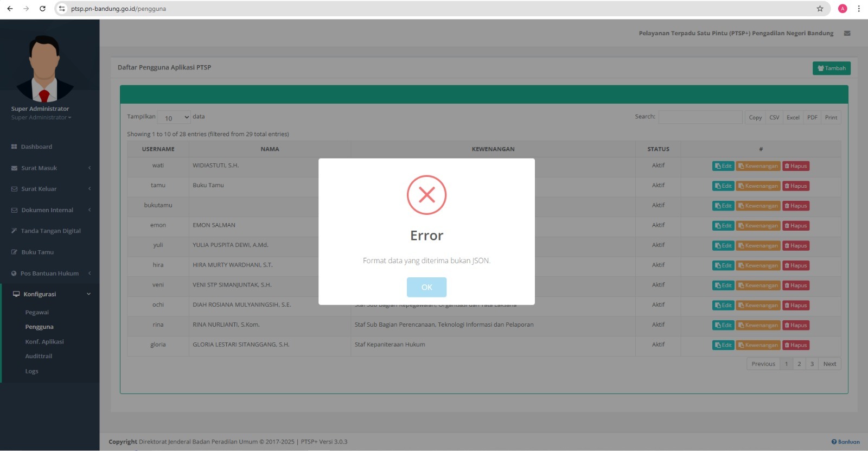
Task: Open Super Administrator user dropdown
Action: coord(41,118)
